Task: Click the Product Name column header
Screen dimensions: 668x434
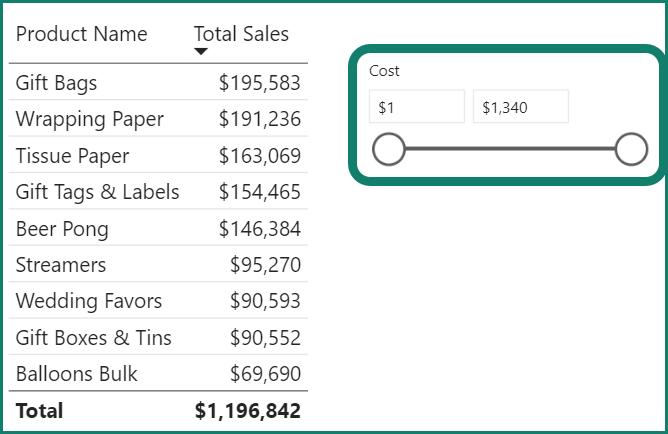Action: (x=81, y=34)
